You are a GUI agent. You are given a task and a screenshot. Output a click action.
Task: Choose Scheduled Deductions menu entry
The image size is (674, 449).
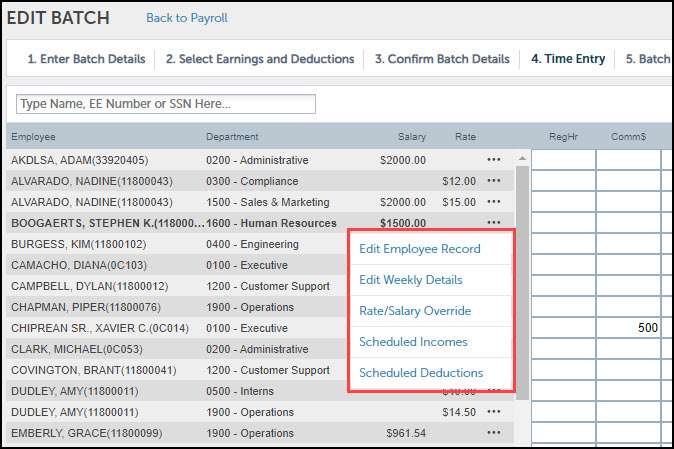pyautogui.click(x=421, y=373)
